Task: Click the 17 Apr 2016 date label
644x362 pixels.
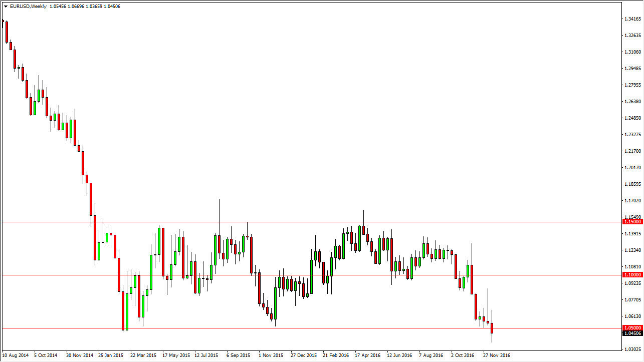Action: pyautogui.click(x=368, y=355)
